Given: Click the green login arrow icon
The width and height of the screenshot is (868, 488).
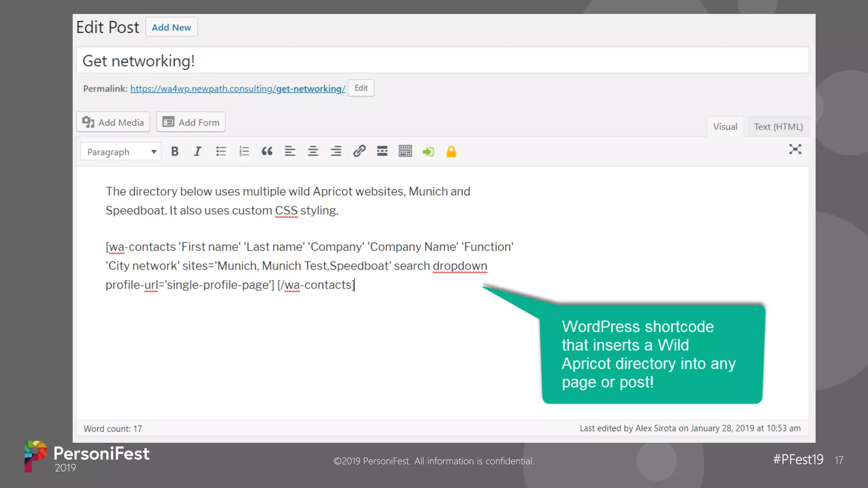Looking at the screenshot, I should pyautogui.click(x=428, y=151).
